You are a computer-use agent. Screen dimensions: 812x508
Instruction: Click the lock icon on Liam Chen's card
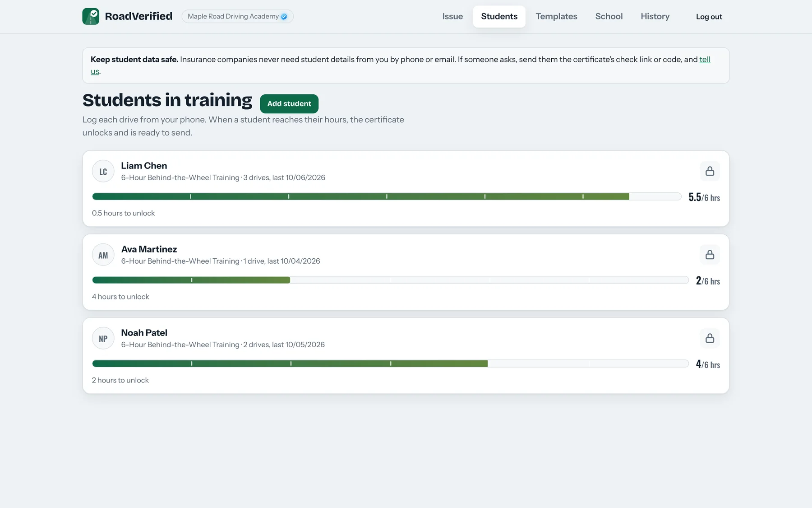tap(710, 171)
